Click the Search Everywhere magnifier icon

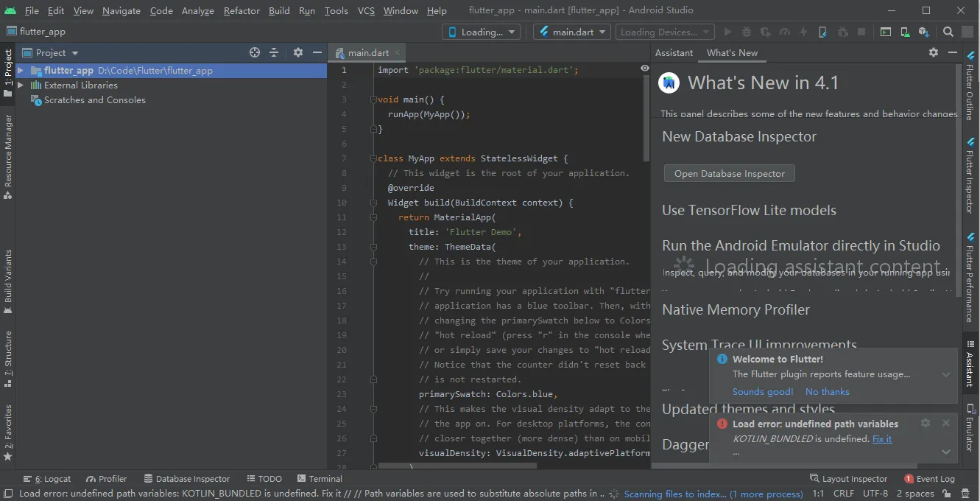948,32
